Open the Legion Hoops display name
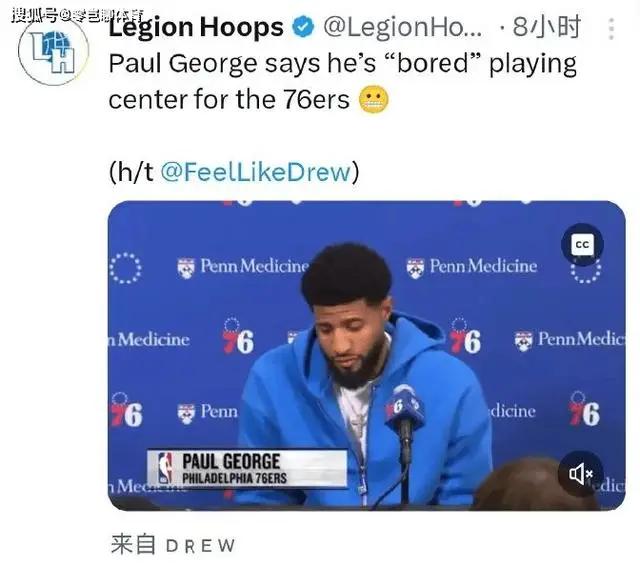The image size is (640, 567). tap(196, 27)
